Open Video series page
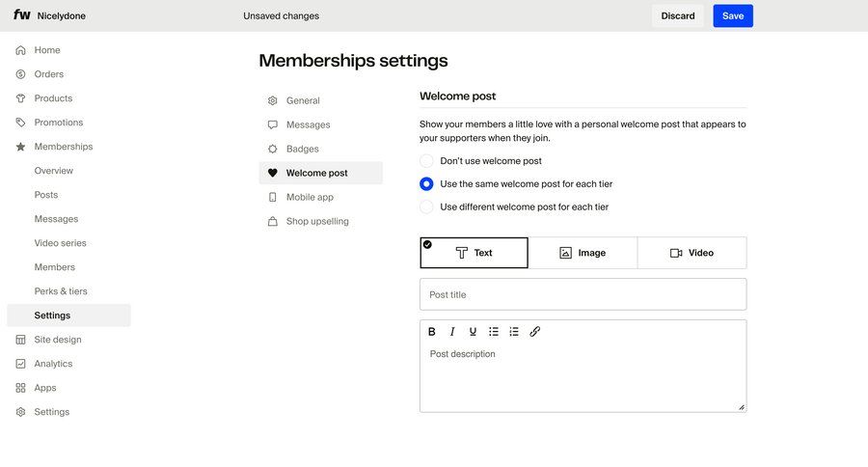The width and height of the screenshot is (868, 467). click(x=61, y=243)
